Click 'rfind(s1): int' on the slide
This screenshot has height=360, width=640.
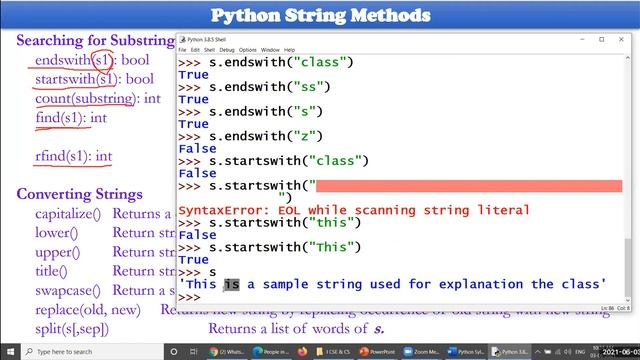point(73,156)
